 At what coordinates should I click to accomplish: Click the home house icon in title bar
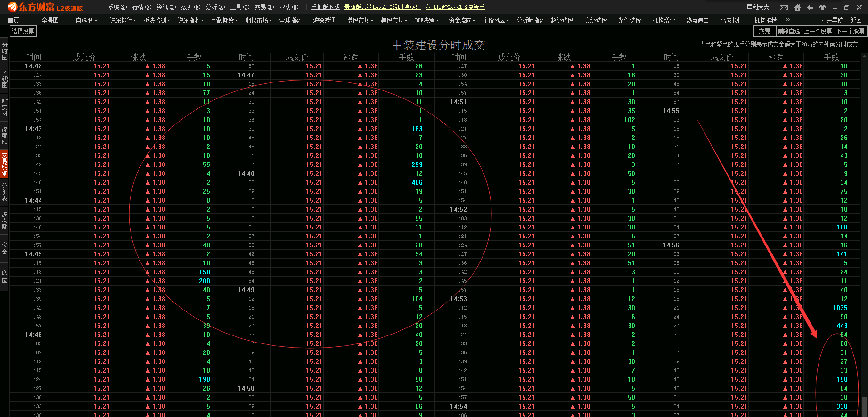point(797,8)
